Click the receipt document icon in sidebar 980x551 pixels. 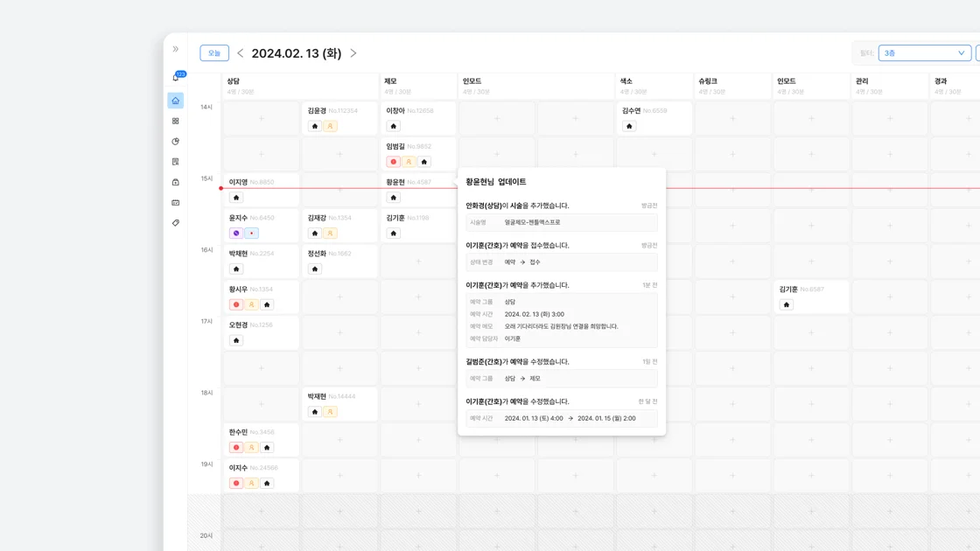tap(176, 162)
